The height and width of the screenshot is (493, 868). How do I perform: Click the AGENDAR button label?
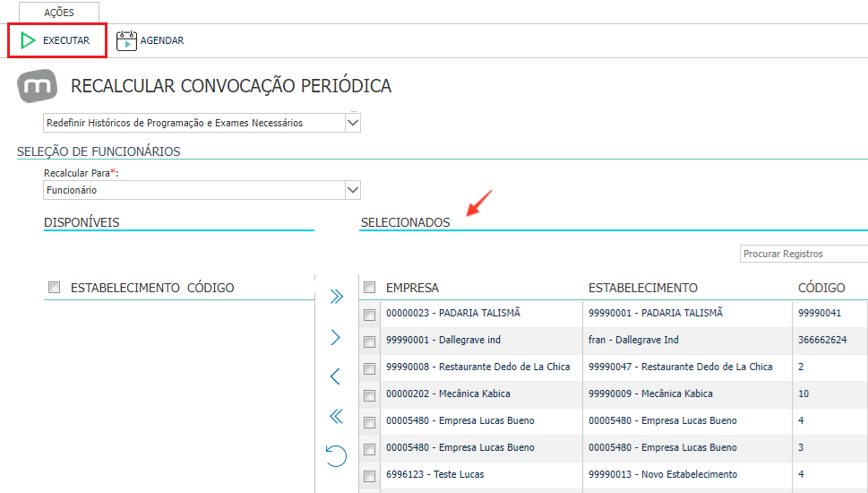162,40
